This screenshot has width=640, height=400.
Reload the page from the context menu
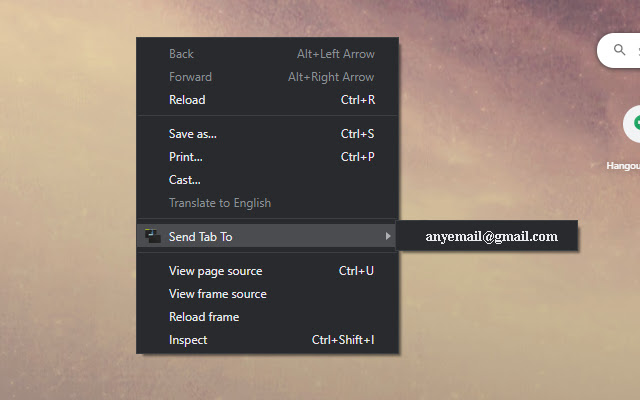click(187, 100)
